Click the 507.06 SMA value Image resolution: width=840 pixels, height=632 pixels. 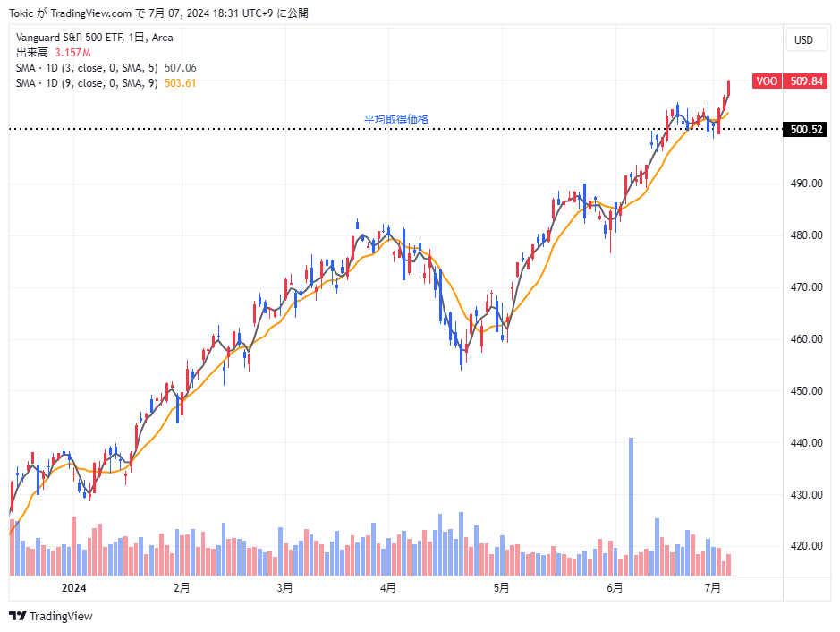[x=181, y=68]
